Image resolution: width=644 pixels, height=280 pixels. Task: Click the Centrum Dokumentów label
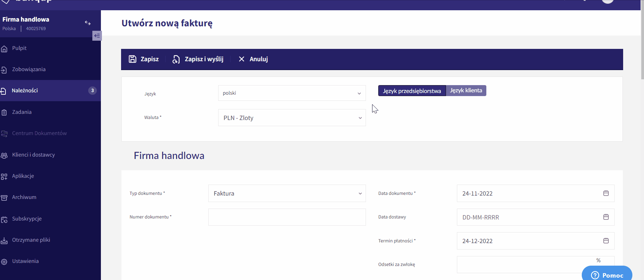39,133
